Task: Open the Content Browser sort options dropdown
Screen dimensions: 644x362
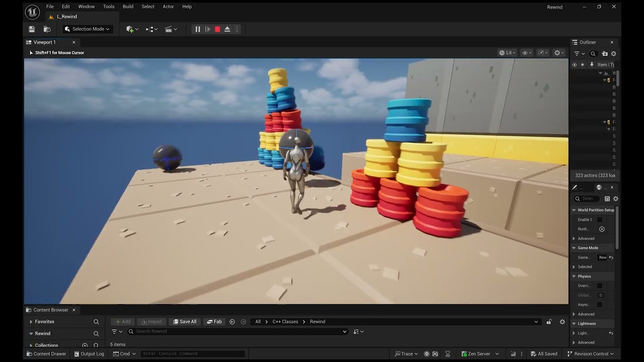Action: [358, 331]
